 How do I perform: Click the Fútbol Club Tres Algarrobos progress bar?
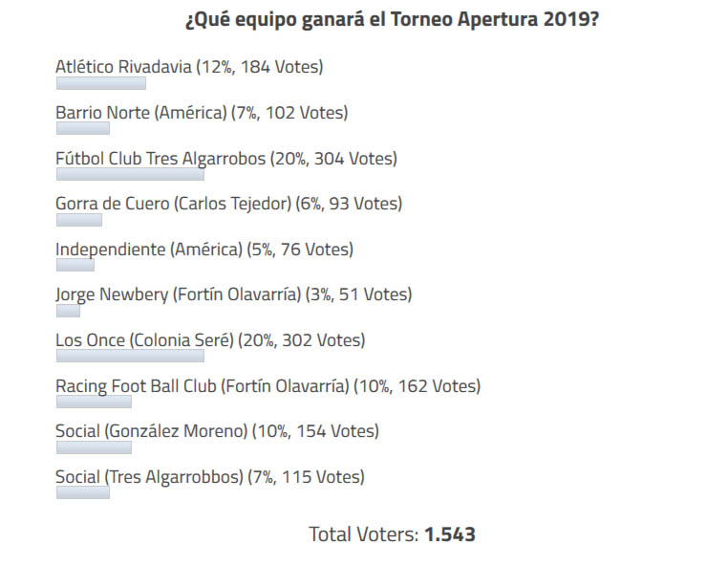click(130, 175)
